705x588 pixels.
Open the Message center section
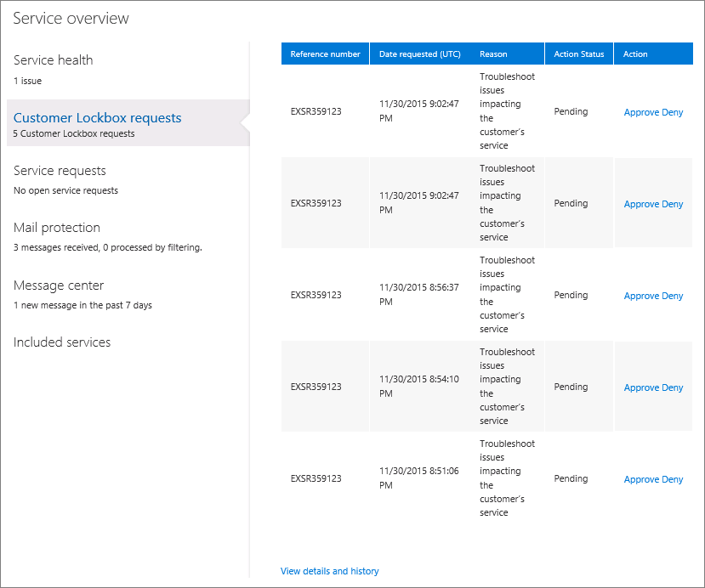tap(59, 286)
